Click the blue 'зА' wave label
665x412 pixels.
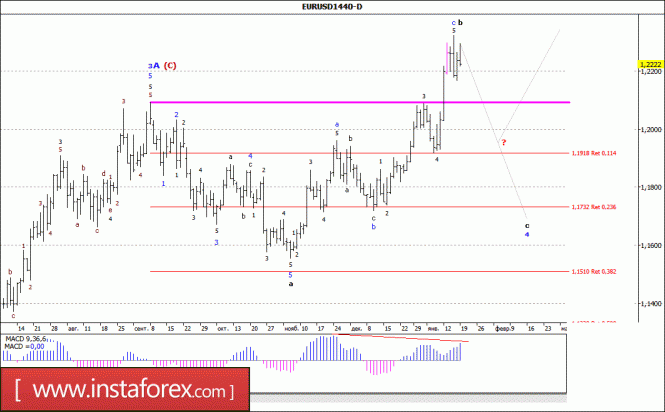tap(154, 65)
